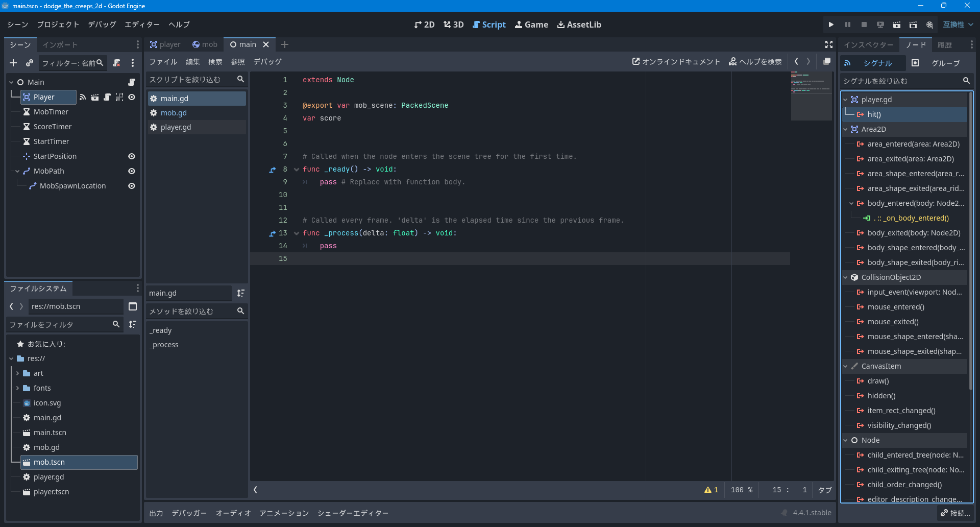
Task: Expand fonts folder
Action: (17, 388)
